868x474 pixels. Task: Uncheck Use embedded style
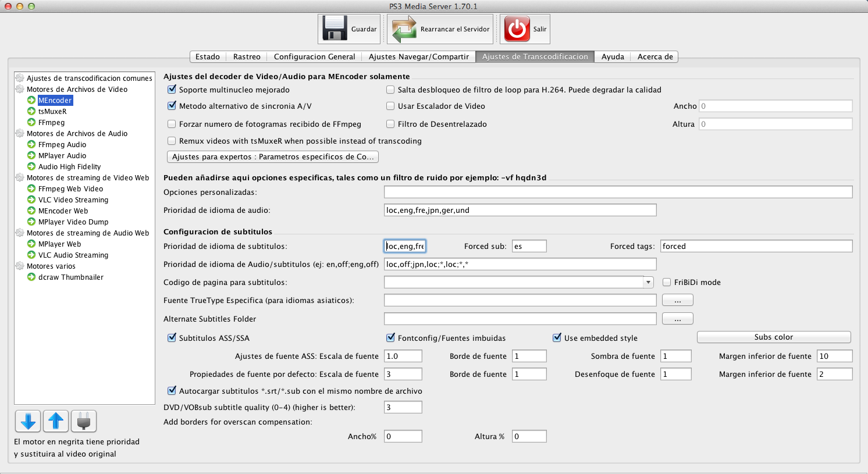[557, 338]
